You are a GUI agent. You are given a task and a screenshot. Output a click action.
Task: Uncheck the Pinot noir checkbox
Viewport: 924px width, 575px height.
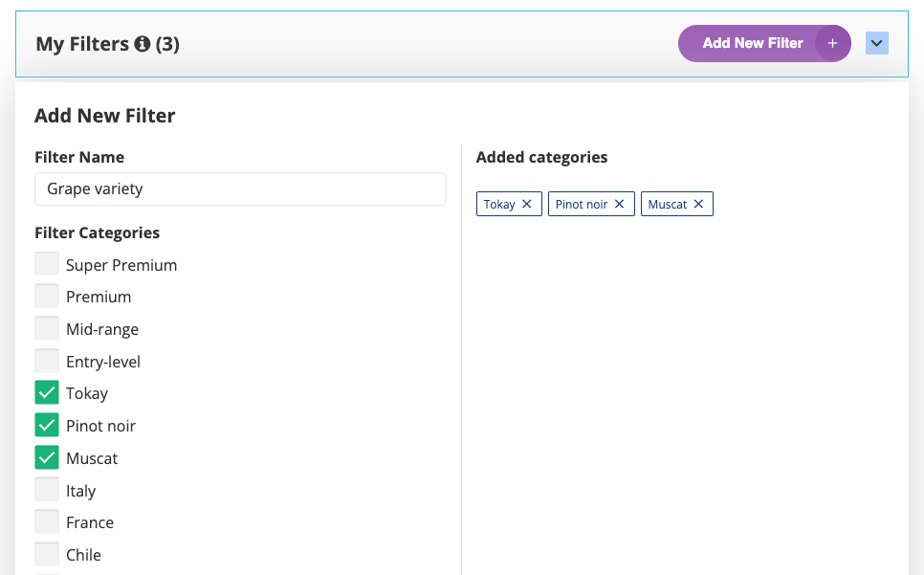[x=47, y=425]
